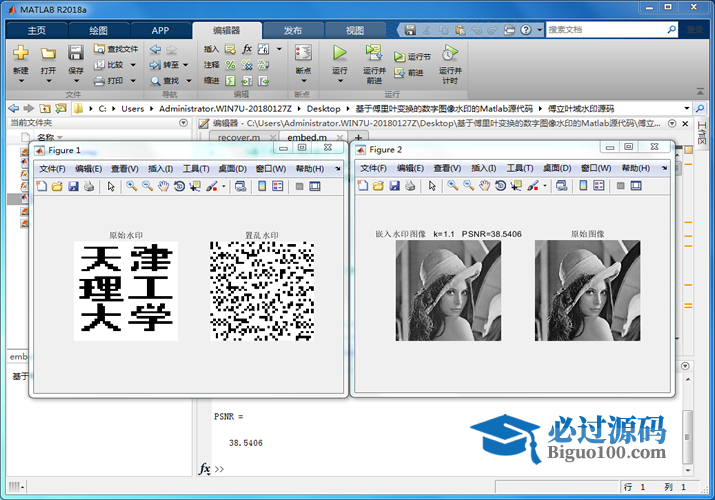Screen dimensions: 715x500
Task: Click the Open (打开) folder icon
Action: click(x=48, y=53)
